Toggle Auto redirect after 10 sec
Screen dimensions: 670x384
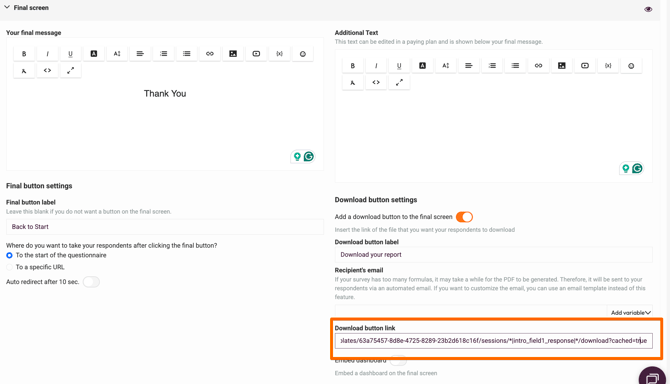(x=91, y=282)
